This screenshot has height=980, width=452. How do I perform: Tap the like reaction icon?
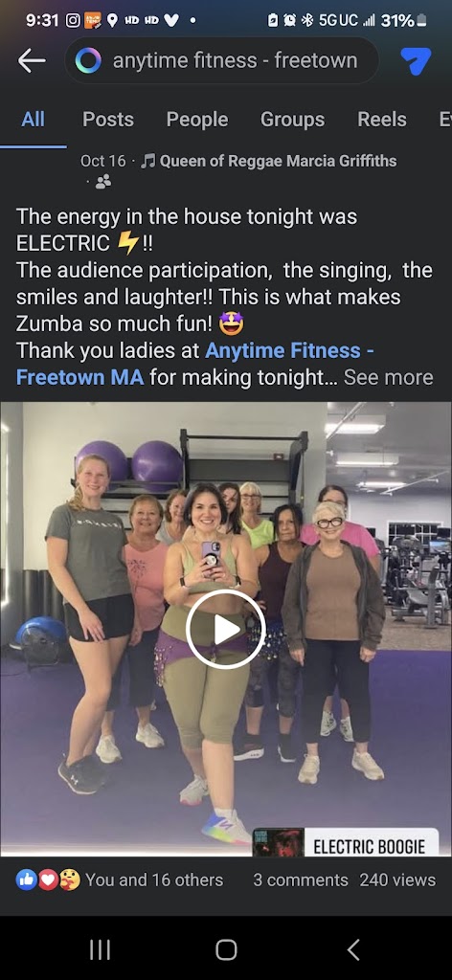[x=26, y=880]
